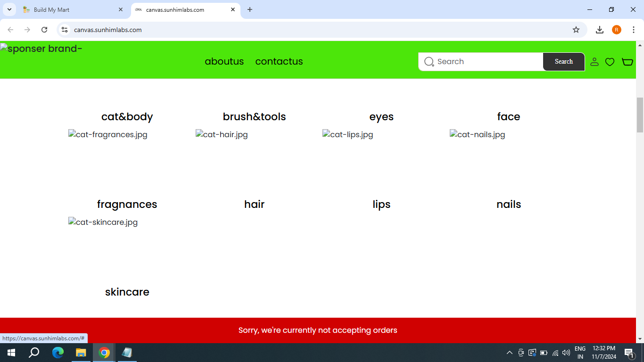Open the contactus navigation link
Screen dimensions: 644x362
279,62
